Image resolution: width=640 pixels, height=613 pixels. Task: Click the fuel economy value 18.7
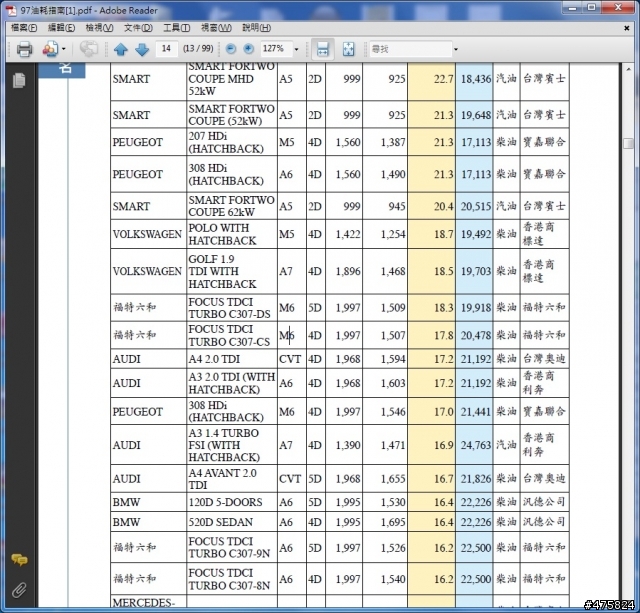(443, 234)
